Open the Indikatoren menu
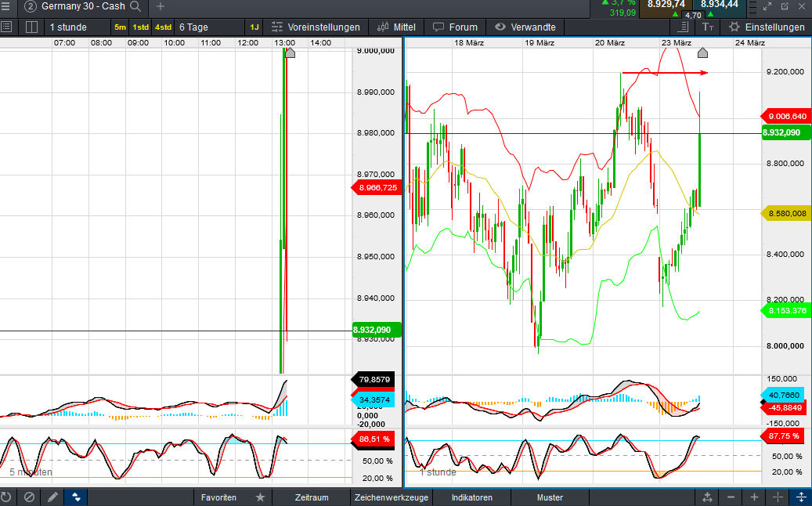812x506 pixels. pyautogui.click(x=471, y=497)
